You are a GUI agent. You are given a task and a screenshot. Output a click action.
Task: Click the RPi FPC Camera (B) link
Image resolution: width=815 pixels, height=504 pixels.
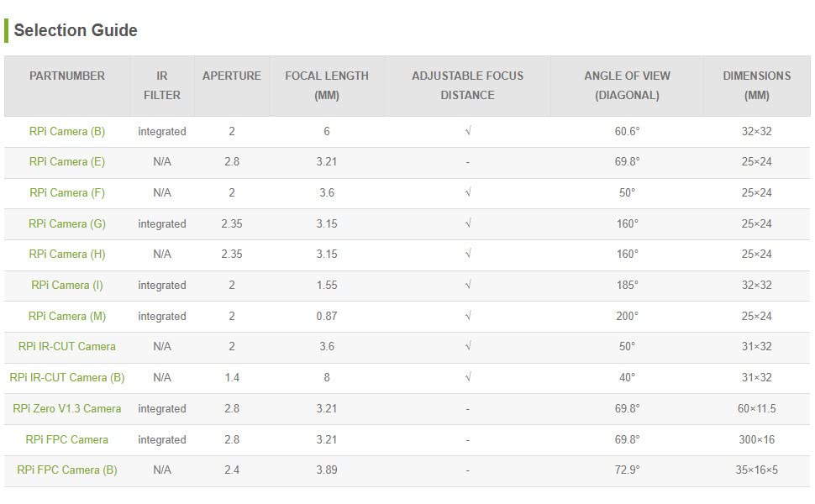[67, 470]
